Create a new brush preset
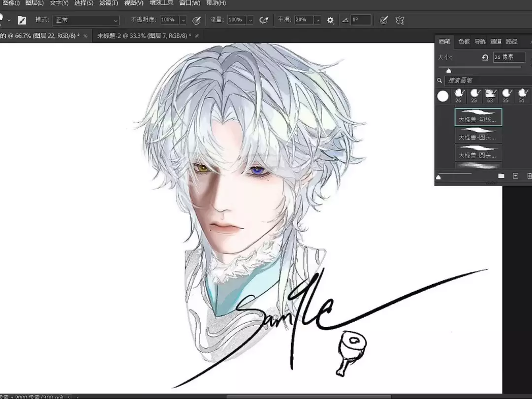 (x=515, y=176)
